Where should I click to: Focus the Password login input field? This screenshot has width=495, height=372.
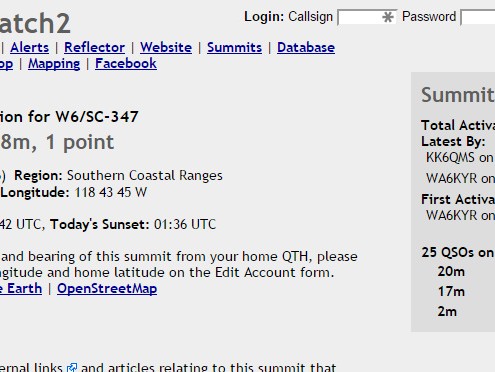[478, 17]
